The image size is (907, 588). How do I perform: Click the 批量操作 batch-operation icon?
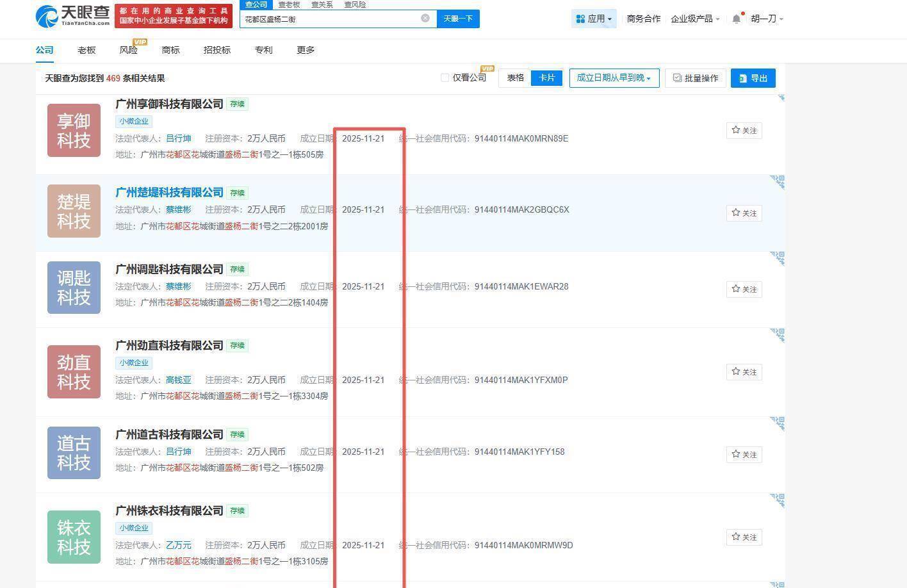point(677,78)
